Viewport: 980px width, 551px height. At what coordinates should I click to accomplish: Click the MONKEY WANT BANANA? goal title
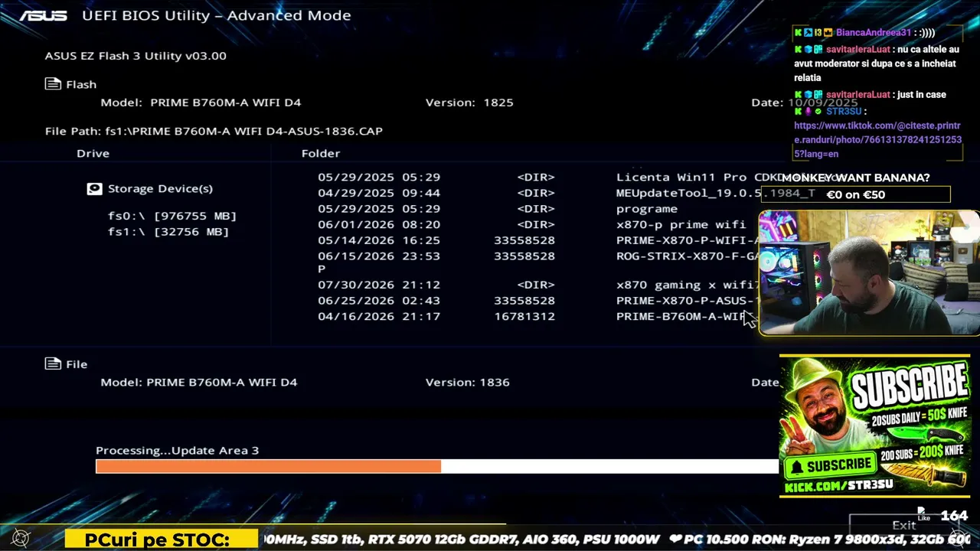[855, 178]
